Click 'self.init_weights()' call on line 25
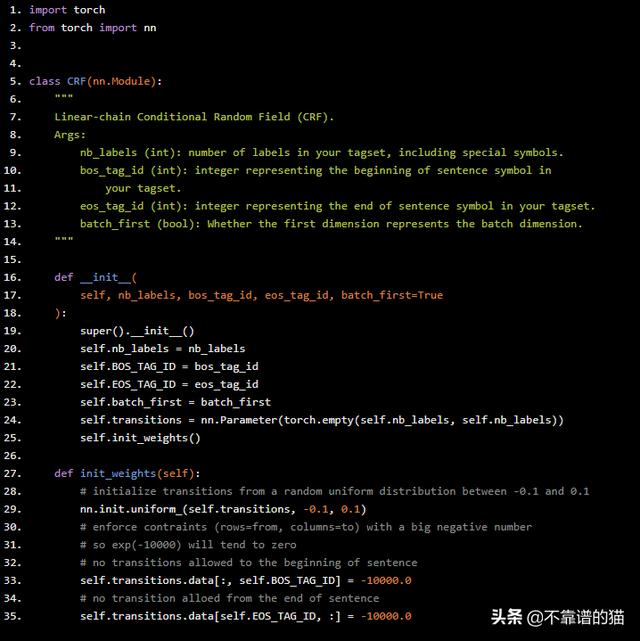 [140, 438]
